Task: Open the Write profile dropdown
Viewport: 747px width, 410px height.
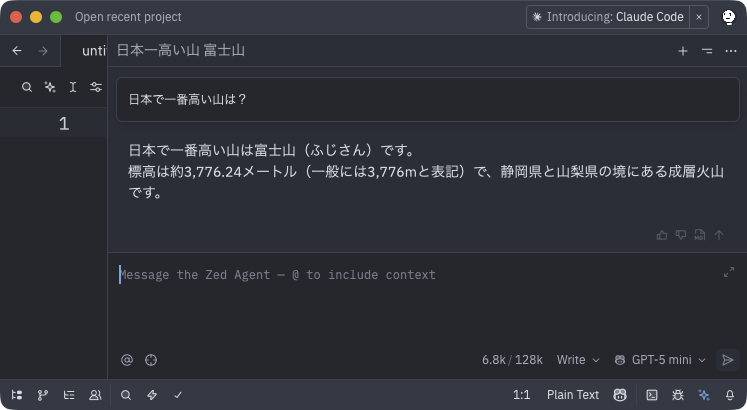Action: coord(578,360)
